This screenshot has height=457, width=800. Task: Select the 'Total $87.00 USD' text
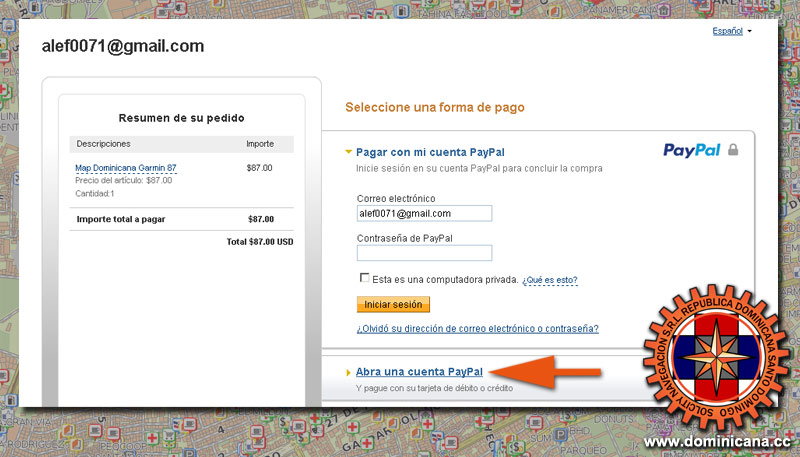click(260, 242)
